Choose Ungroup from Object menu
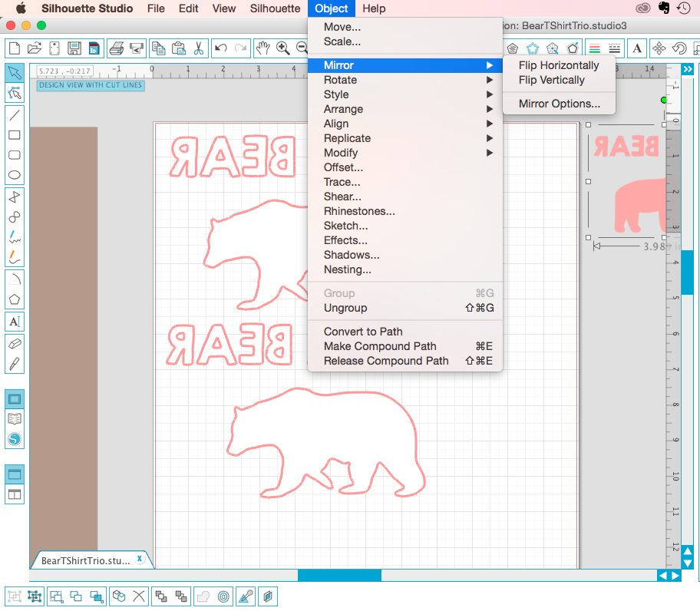 pyautogui.click(x=405, y=308)
